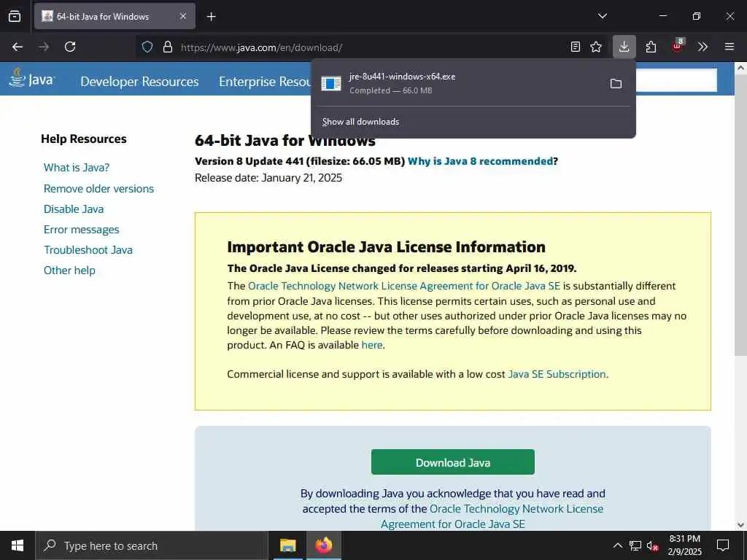Open Enterprise Resources menu
Image resolution: width=747 pixels, height=560 pixels.
[x=265, y=82]
